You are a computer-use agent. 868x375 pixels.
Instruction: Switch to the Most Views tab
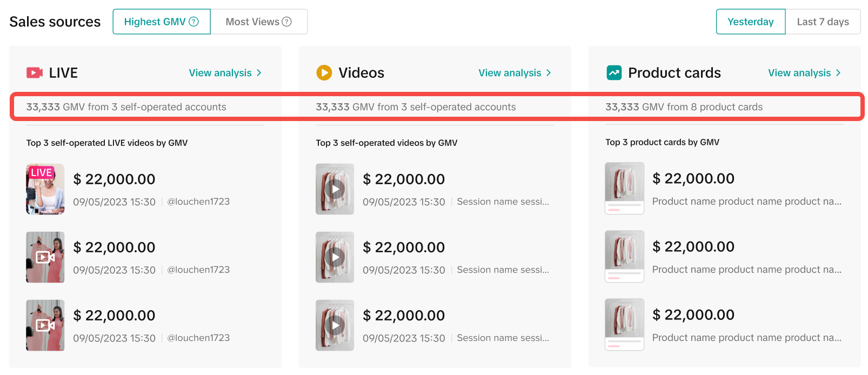258,22
